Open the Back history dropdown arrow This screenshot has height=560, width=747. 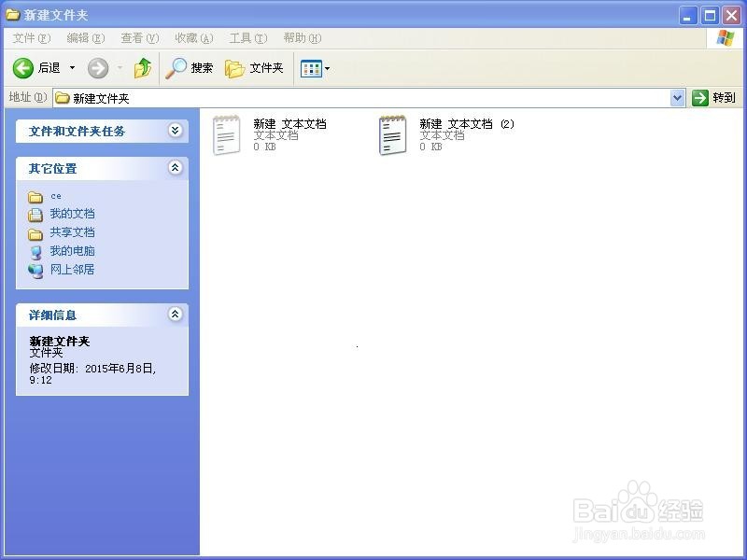pos(73,68)
